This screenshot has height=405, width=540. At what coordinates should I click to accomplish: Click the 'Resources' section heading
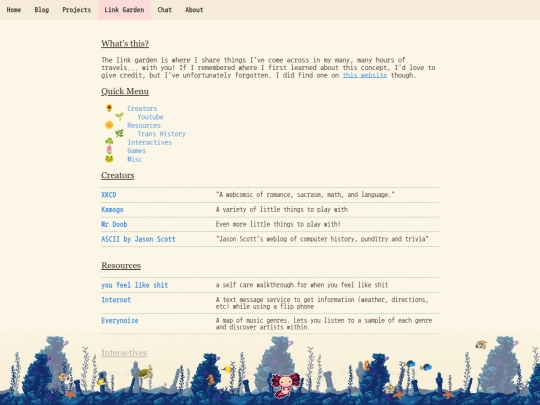coord(121,266)
